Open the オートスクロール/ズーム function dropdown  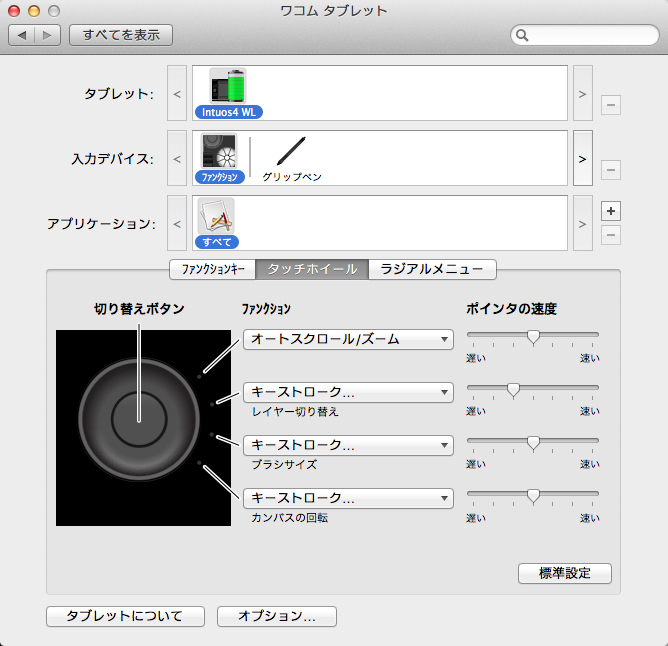click(x=348, y=340)
